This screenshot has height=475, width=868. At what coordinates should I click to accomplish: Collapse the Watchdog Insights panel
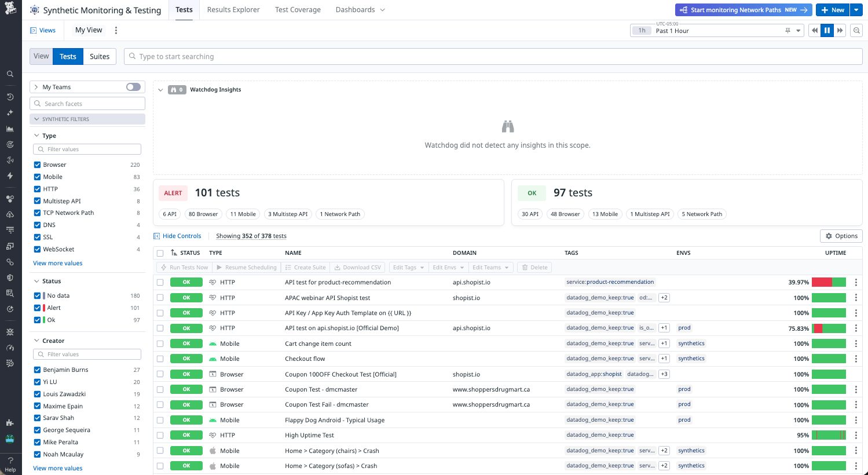coord(160,90)
